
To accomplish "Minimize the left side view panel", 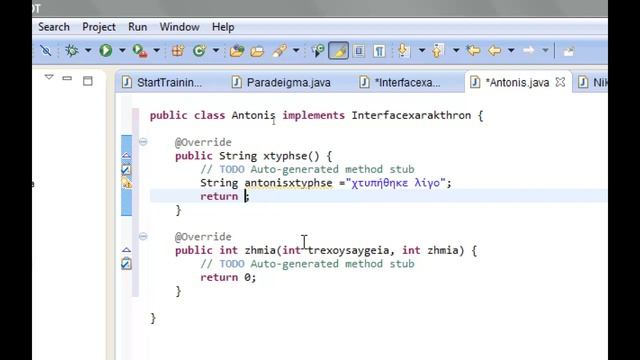I will point(67,78).
